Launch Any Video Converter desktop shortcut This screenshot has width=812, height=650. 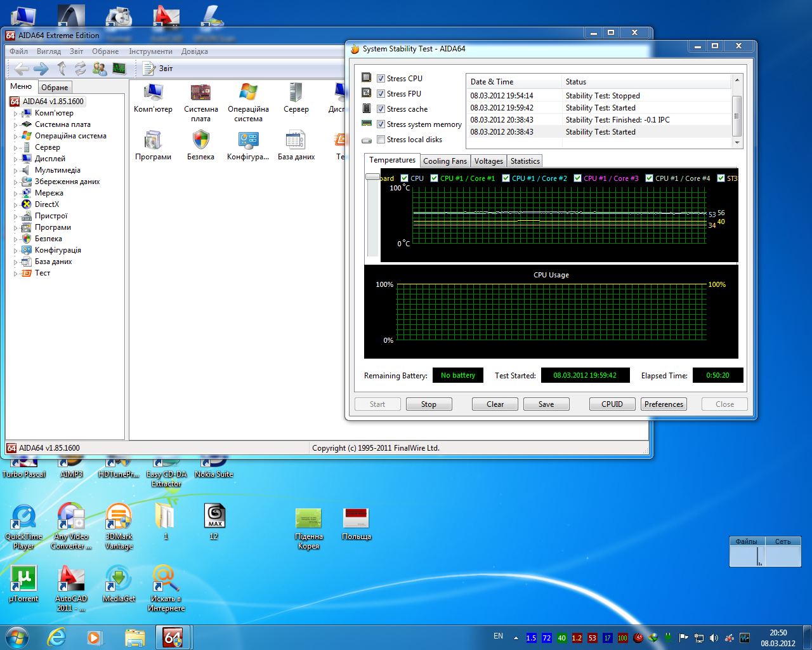click(x=71, y=527)
